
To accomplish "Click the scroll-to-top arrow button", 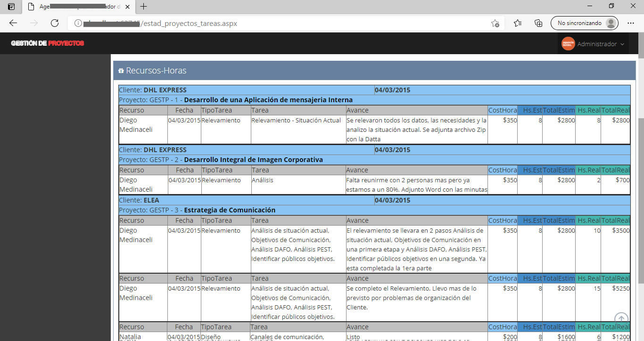I will tap(621, 319).
